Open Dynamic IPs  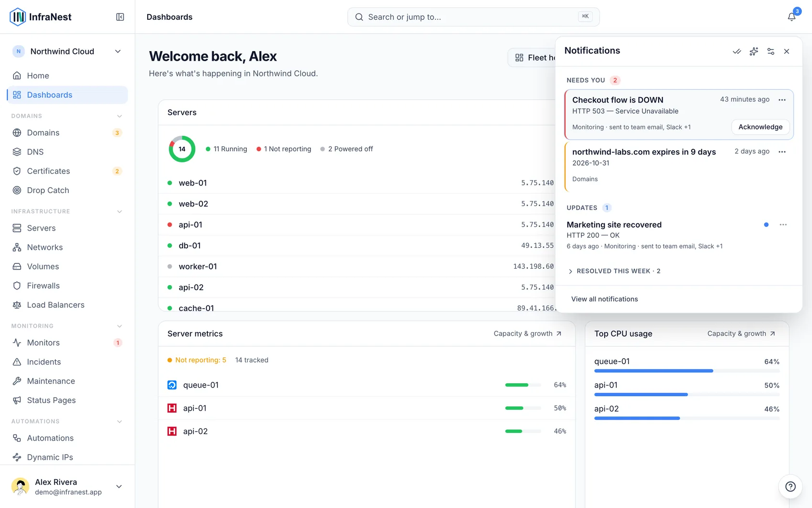[x=67, y=457]
